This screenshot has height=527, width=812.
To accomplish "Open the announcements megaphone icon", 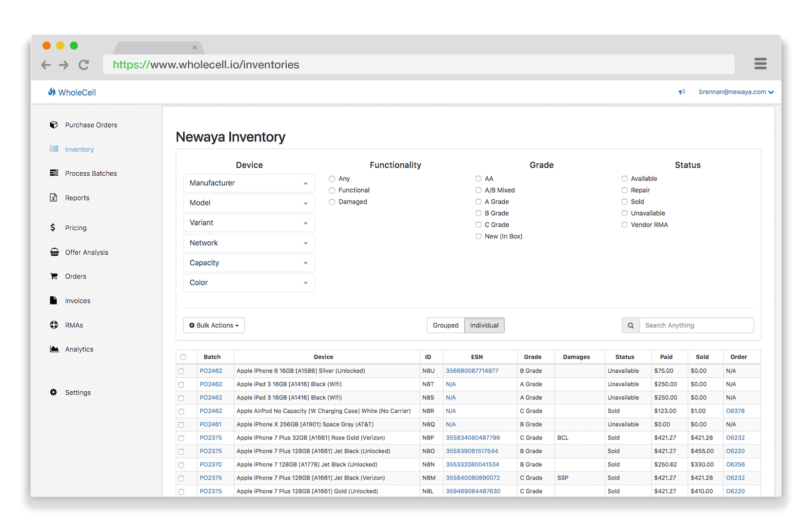I will 682,92.
